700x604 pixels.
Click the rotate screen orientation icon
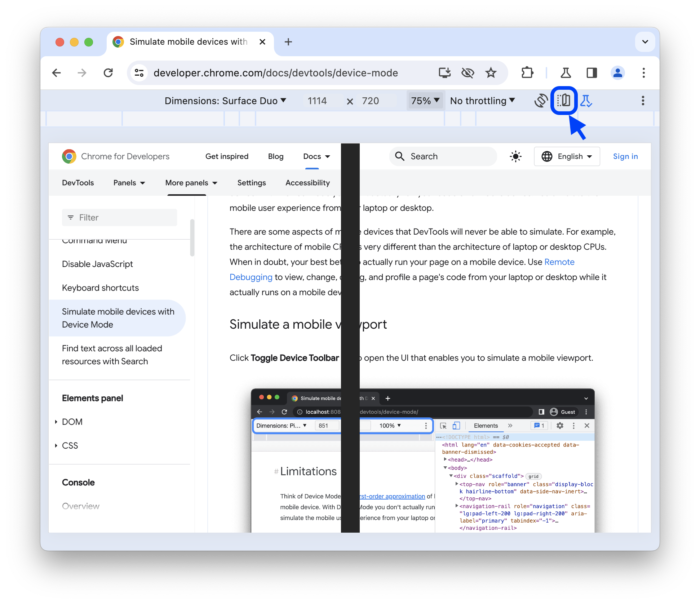pos(540,101)
